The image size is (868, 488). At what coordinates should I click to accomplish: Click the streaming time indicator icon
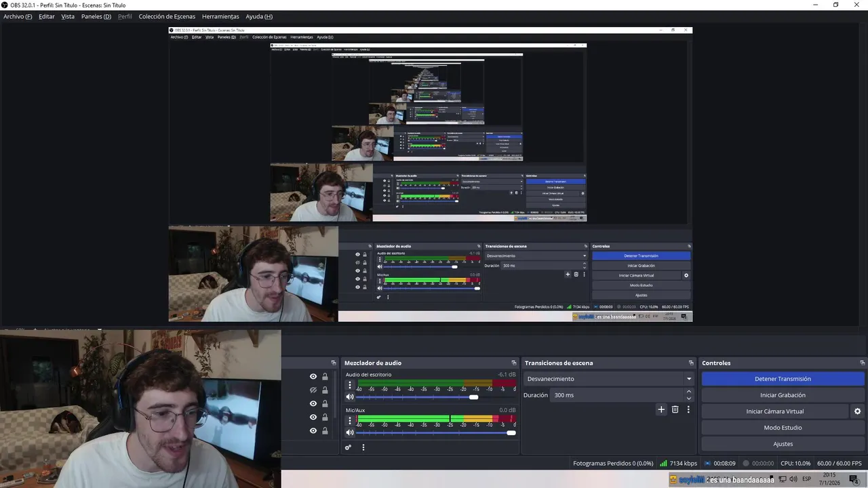[x=707, y=464]
